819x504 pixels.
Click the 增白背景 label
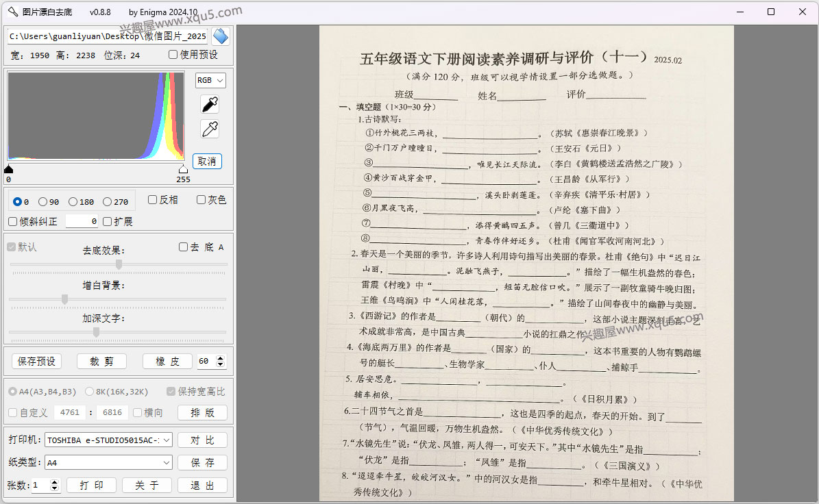[103, 286]
